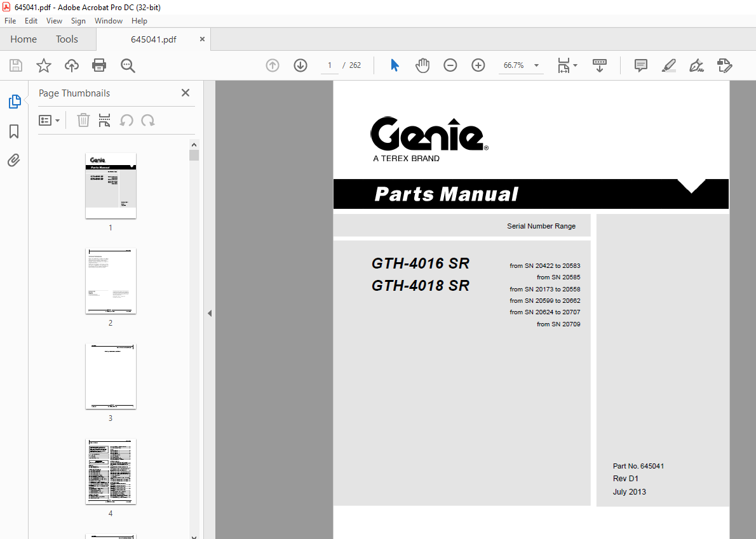
Task: Expand the fit page options arrow
Action: click(x=575, y=65)
